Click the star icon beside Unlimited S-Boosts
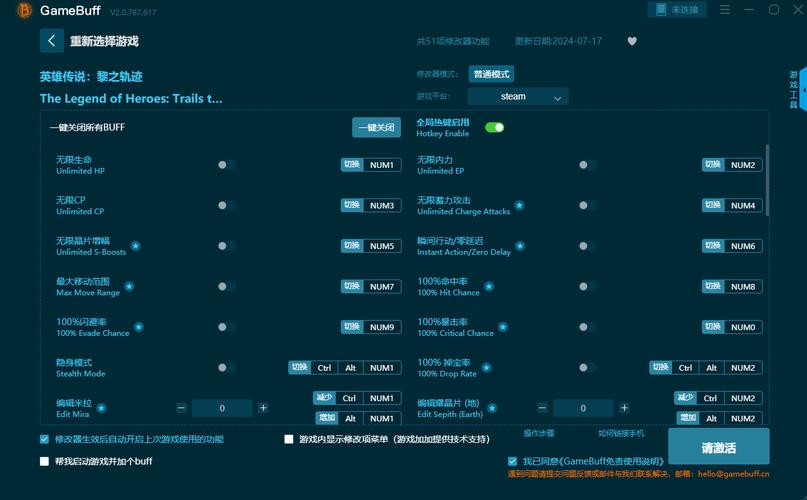 click(136, 245)
